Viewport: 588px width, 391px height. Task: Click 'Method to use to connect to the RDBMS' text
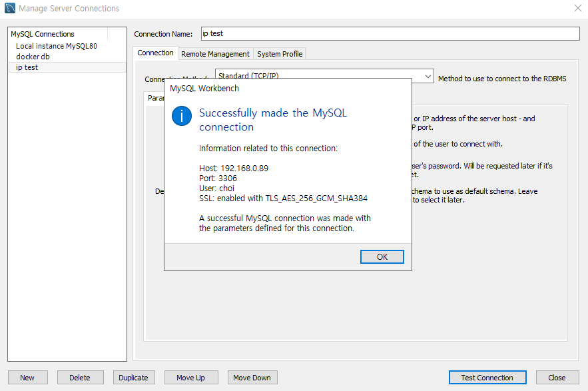[x=502, y=79]
